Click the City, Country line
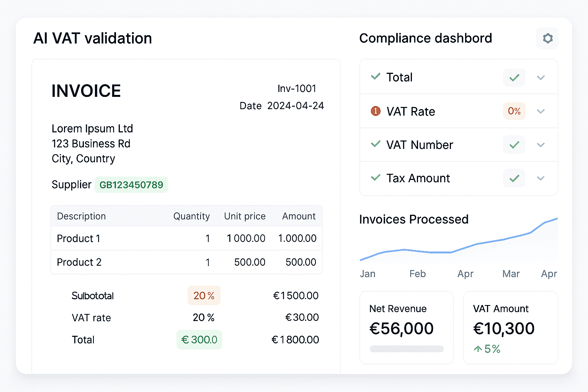This screenshot has height=392, width=588. 83,158
